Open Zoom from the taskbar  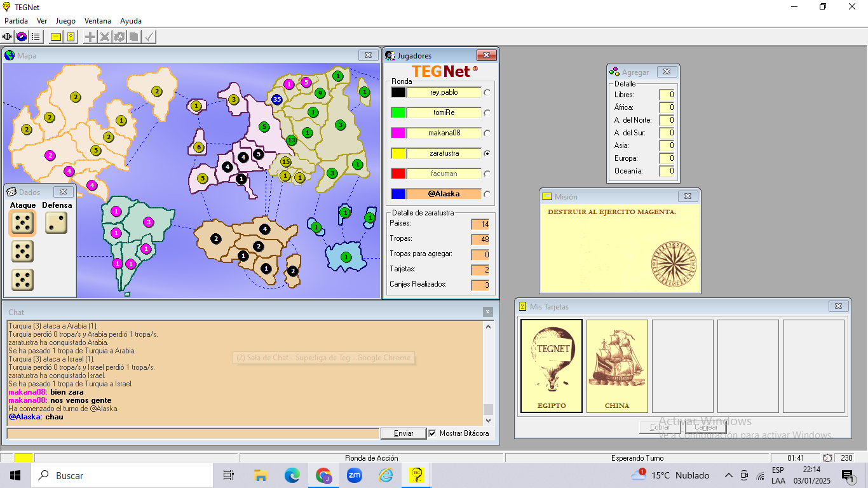(x=354, y=475)
